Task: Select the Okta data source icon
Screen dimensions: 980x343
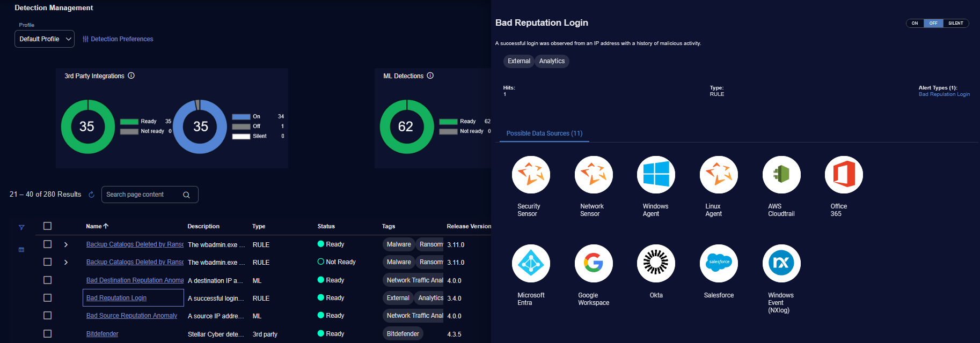Action: coord(656,263)
